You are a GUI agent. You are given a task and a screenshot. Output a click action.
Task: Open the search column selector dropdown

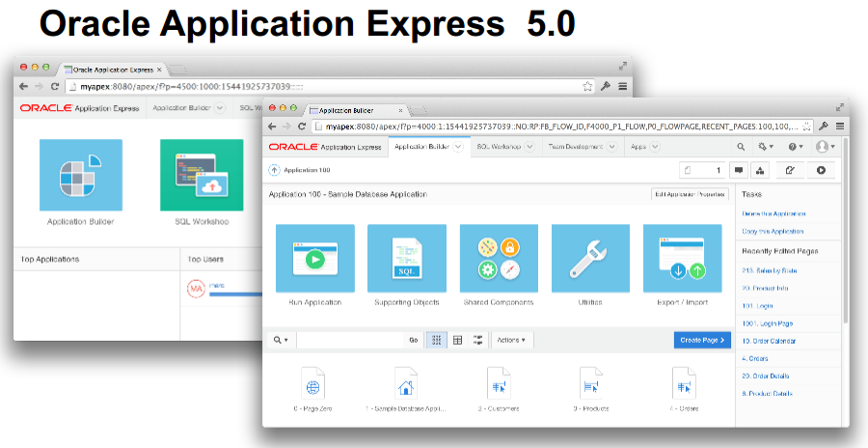282,340
